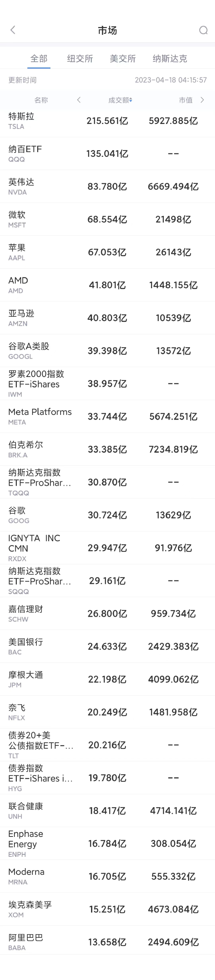The height and width of the screenshot is (980, 215).
Task: Click the 名称 column header
Action: click(41, 100)
